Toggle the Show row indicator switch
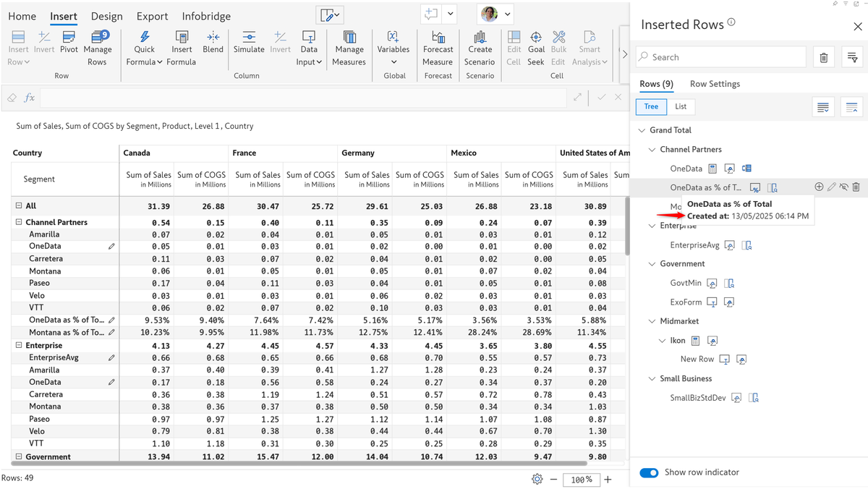This screenshot has width=868, height=489. (649, 472)
